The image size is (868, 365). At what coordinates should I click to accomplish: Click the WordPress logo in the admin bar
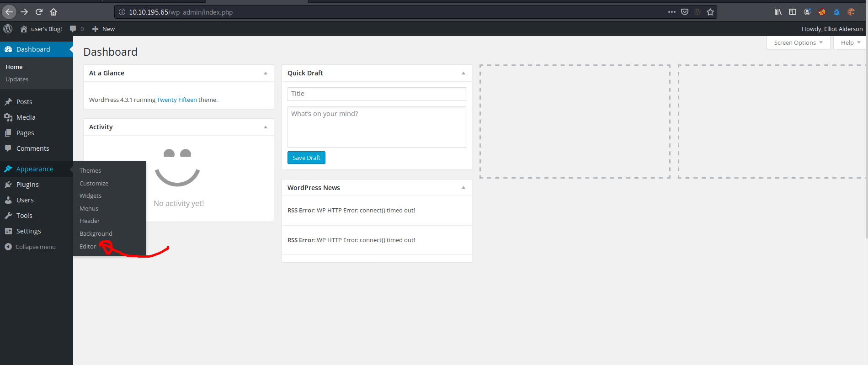point(8,29)
